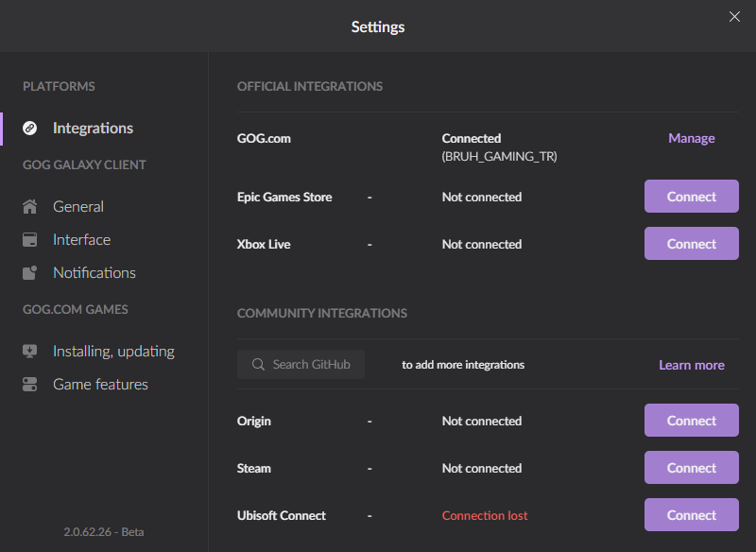756x552 pixels.
Task: Click the magnifier icon in GitHub search
Action: [x=258, y=364]
